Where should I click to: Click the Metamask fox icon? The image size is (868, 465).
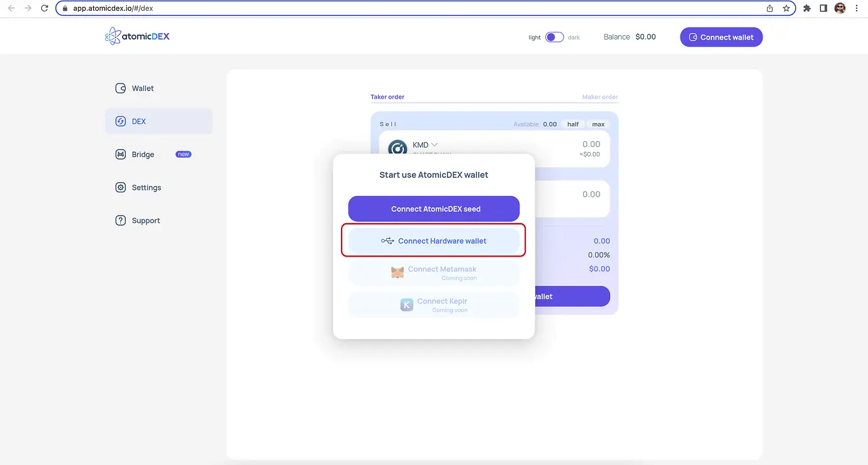click(397, 273)
